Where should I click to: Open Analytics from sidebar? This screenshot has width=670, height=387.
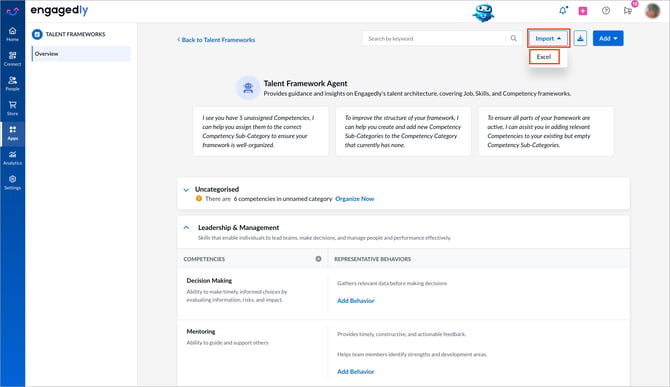pyautogui.click(x=12, y=158)
